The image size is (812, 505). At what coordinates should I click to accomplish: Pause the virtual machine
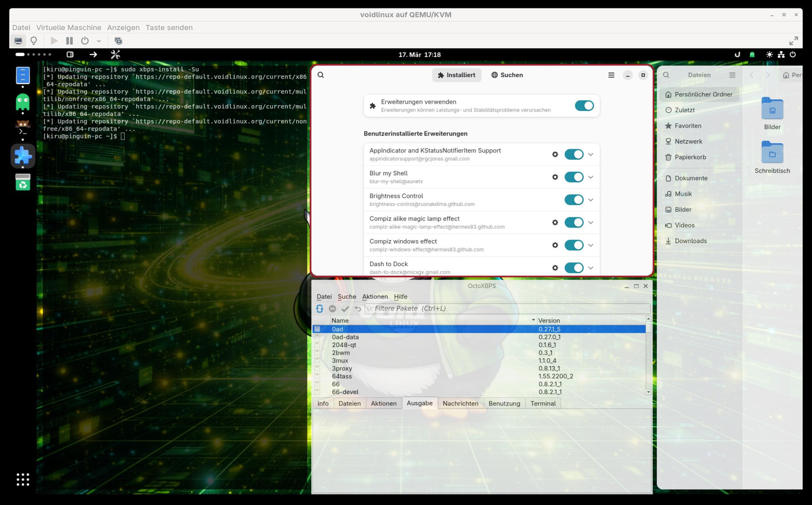click(69, 41)
